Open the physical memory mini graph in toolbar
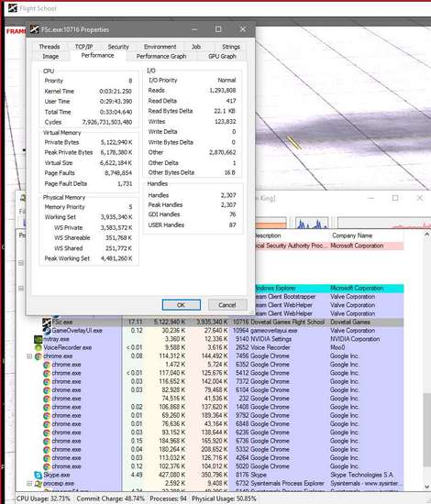 click(x=384, y=223)
